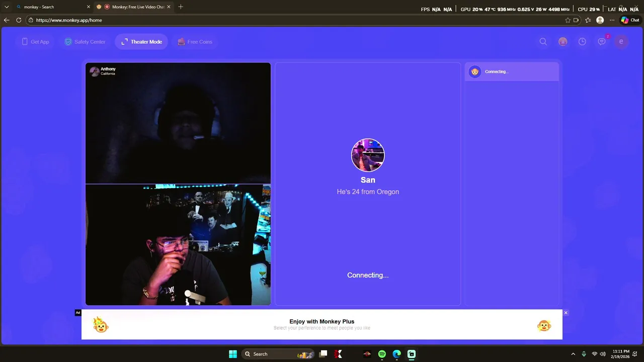Open the history clock icon
Image resolution: width=644 pixels, height=362 pixels.
click(582, 42)
